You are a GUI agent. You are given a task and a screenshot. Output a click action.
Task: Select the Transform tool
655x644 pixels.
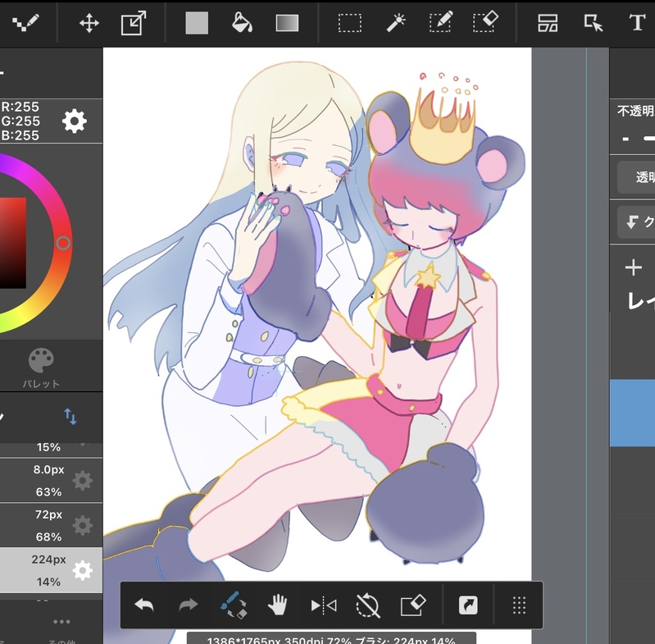point(134,23)
